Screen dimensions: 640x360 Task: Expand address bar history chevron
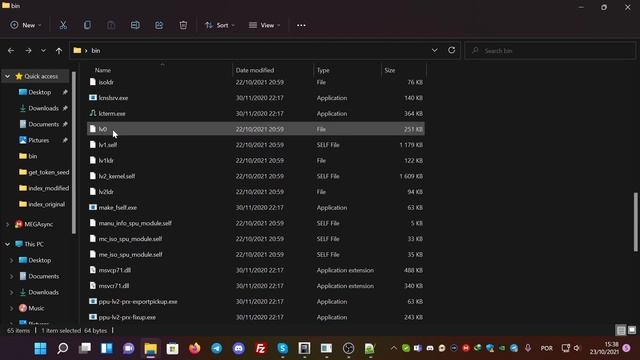[x=435, y=50]
